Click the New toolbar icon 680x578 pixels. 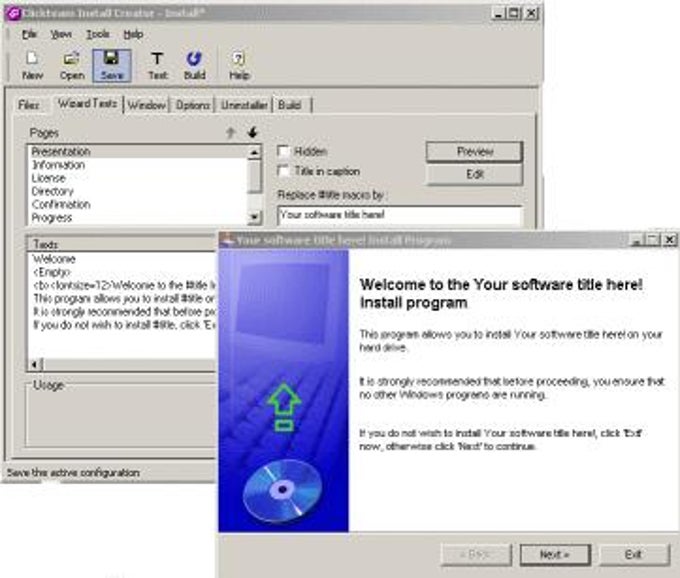point(33,65)
